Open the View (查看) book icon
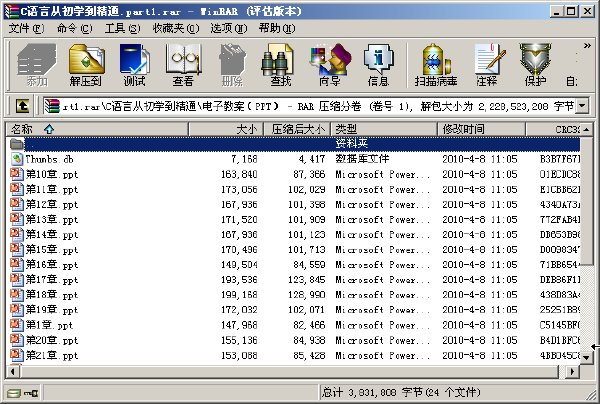 (x=183, y=64)
